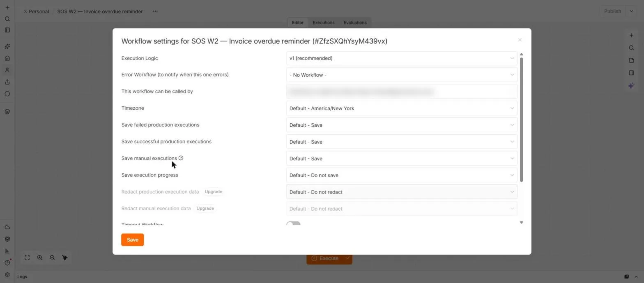644x283 pixels.
Task: Open Redact manual execution data dropdown
Action: (402, 209)
